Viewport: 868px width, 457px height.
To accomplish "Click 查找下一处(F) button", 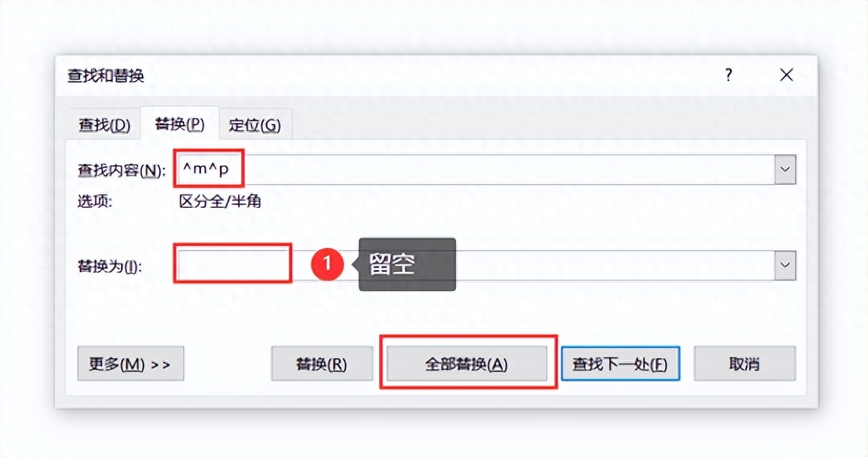I will (x=620, y=364).
